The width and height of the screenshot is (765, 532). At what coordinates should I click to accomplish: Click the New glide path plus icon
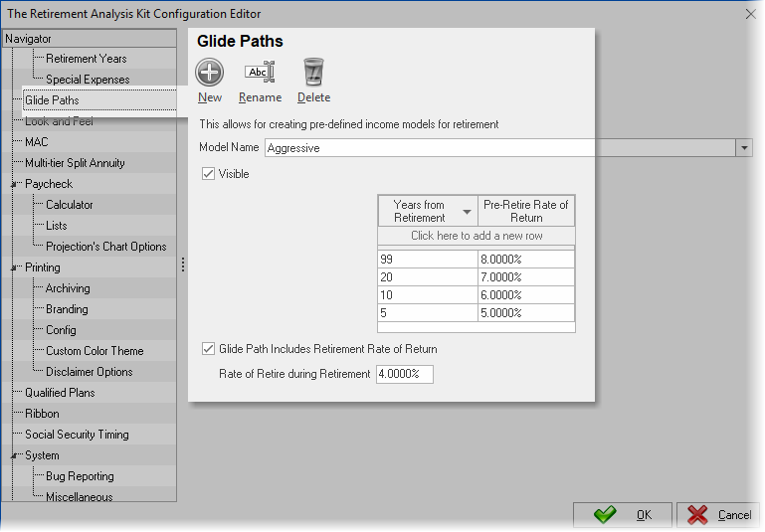click(x=209, y=73)
